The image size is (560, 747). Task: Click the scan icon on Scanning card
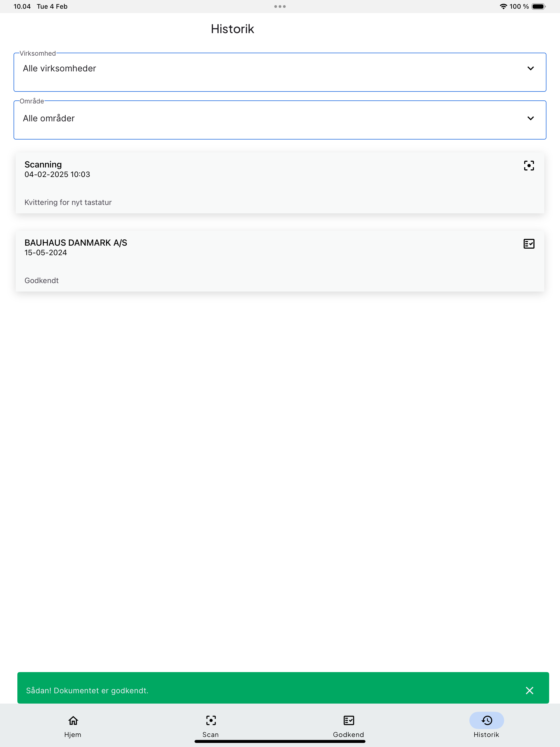click(x=529, y=166)
